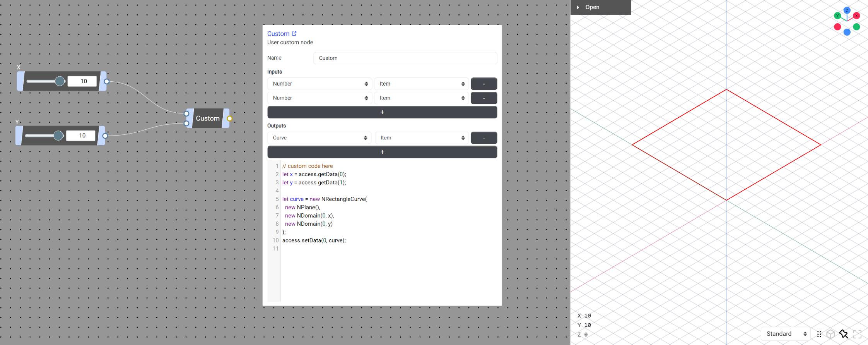Open the second input's Number type dropdown
This screenshot has height=345, width=868.
(320, 98)
